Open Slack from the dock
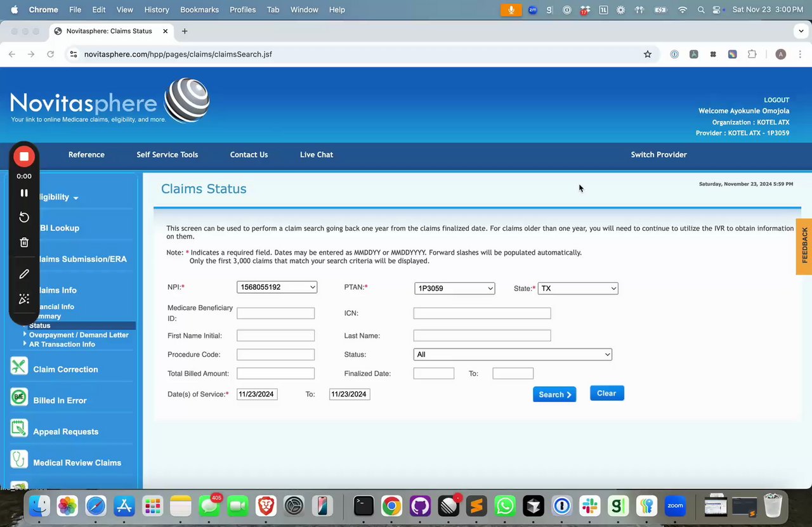812x527 pixels. point(590,505)
